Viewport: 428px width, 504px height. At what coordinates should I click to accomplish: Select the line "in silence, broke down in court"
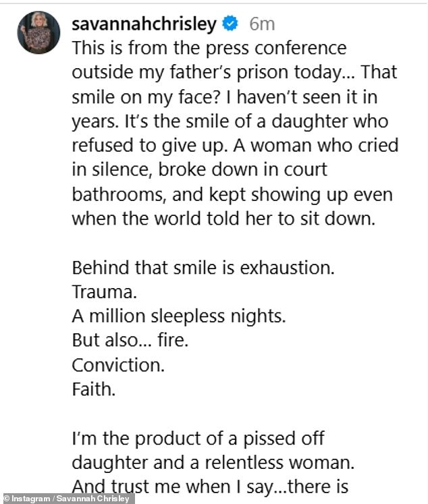199,170
